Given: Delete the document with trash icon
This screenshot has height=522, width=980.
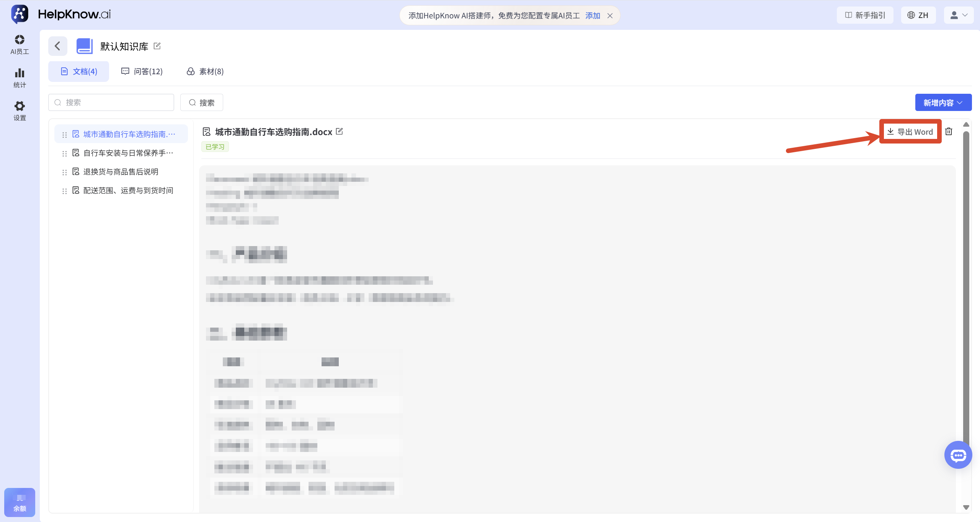Looking at the screenshot, I should (x=949, y=132).
